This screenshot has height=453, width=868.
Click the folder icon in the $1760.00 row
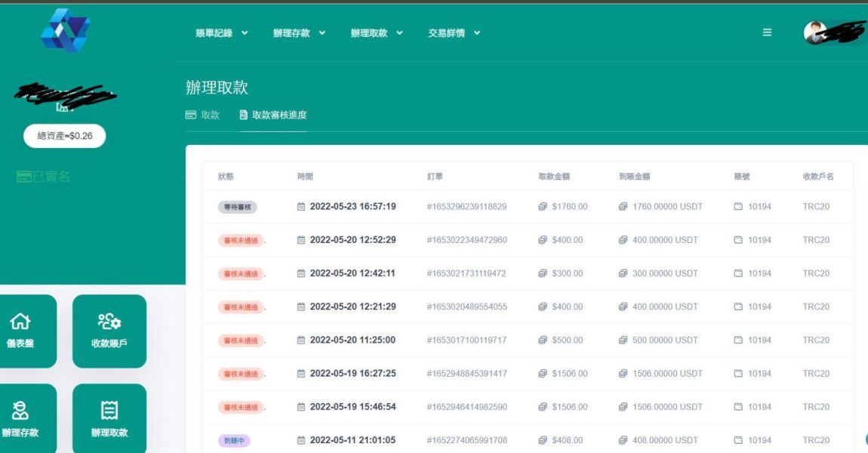tap(738, 207)
